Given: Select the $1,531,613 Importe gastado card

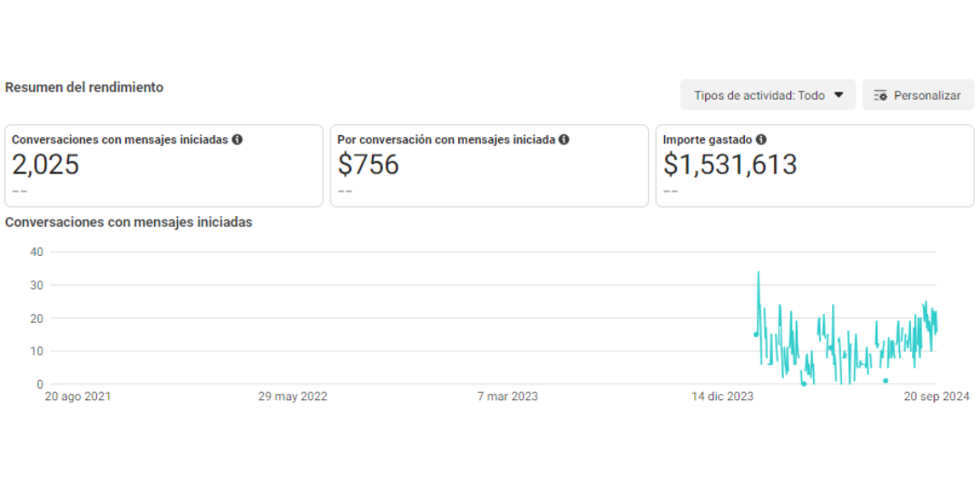Looking at the screenshot, I should coord(815,166).
